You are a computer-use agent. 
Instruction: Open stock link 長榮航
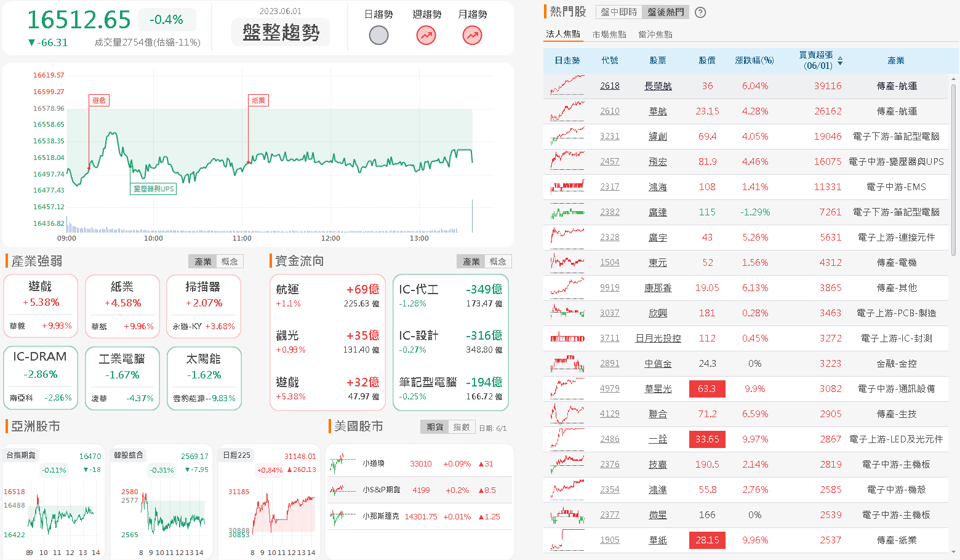pyautogui.click(x=658, y=86)
